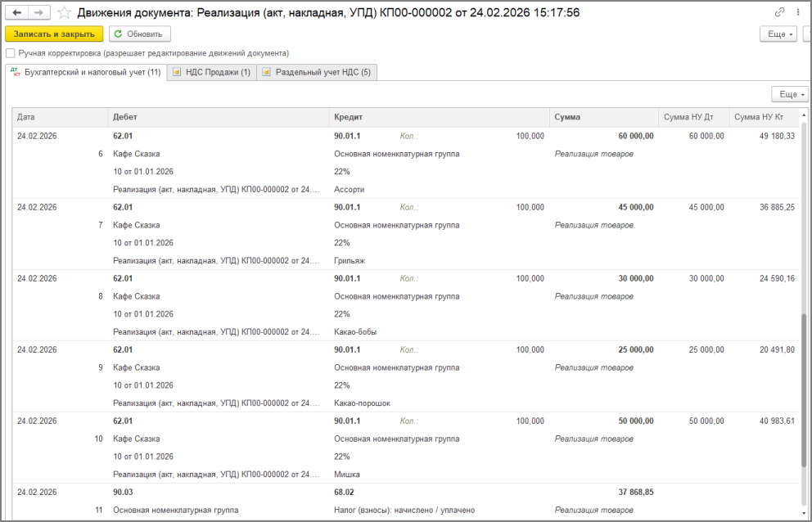
Task: Click the forward navigation arrow
Action: pyautogui.click(x=38, y=13)
